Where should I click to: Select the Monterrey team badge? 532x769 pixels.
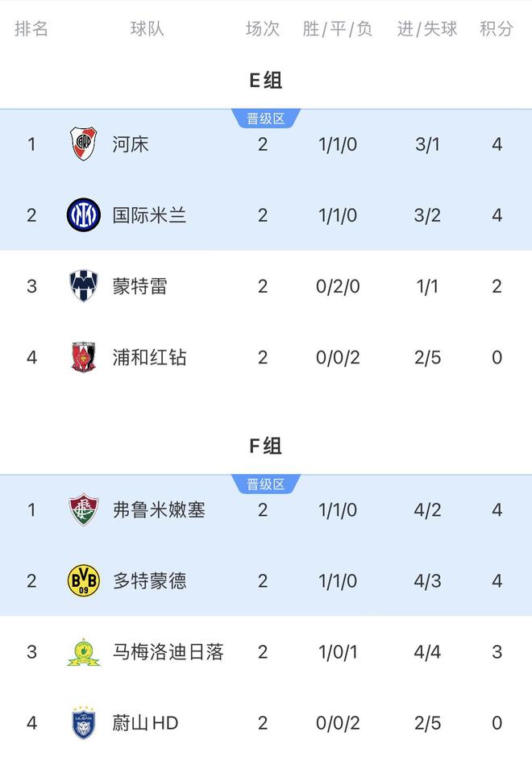(84, 286)
